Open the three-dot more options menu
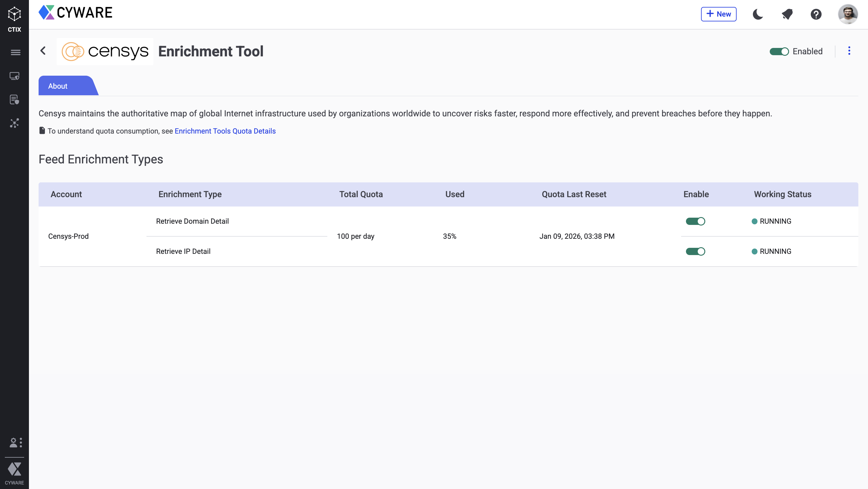Screen dimensions: 868x489 click(849, 51)
